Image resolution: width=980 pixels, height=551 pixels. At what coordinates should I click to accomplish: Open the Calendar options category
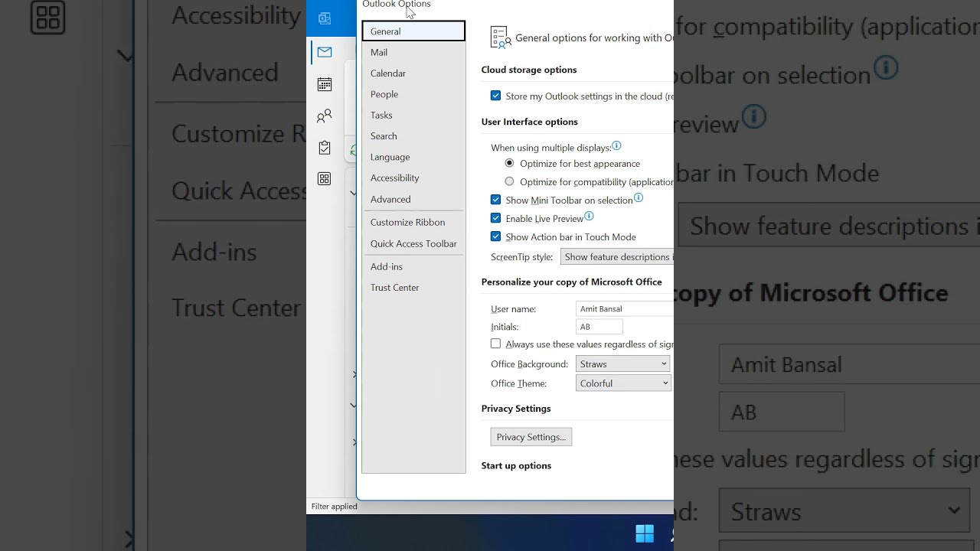[x=413, y=73]
